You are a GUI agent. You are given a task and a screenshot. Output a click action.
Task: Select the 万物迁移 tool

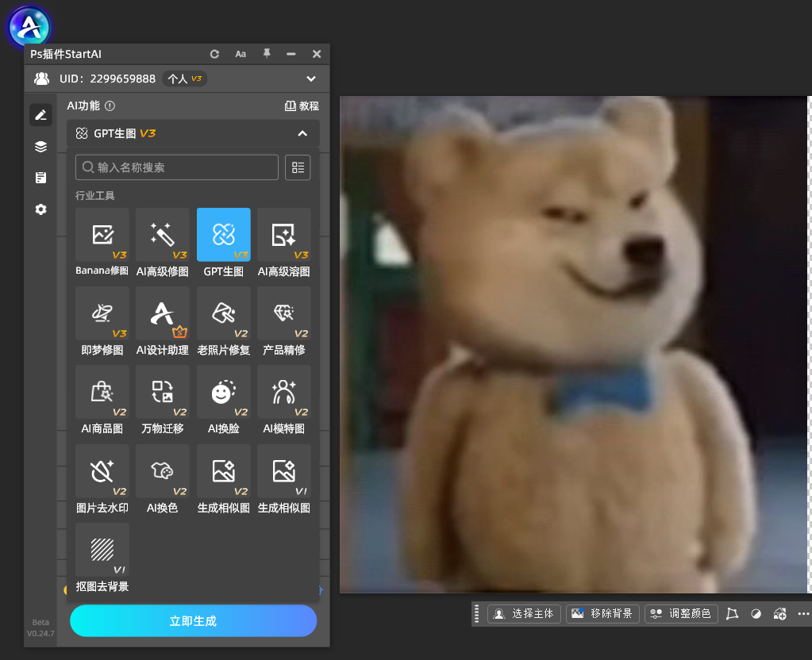[163, 400]
